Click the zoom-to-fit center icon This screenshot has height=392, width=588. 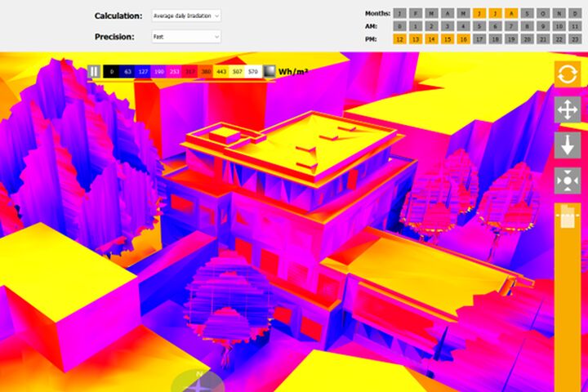point(568,180)
